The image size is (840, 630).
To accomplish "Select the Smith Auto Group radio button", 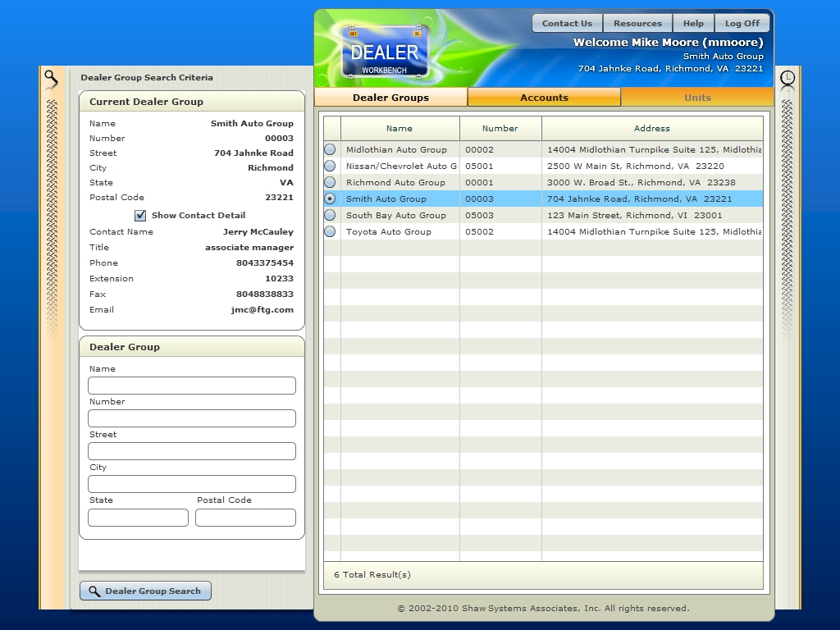I will [x=330, y=199].
